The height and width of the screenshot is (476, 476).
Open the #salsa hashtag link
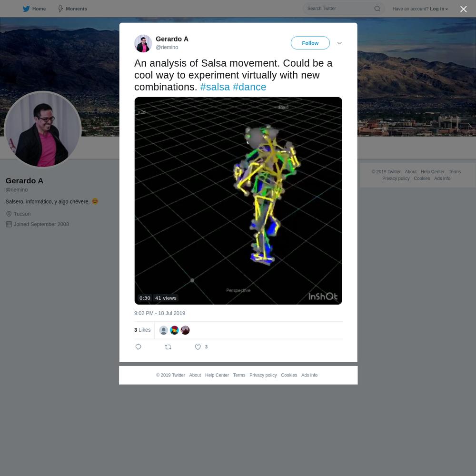point(215,87)
